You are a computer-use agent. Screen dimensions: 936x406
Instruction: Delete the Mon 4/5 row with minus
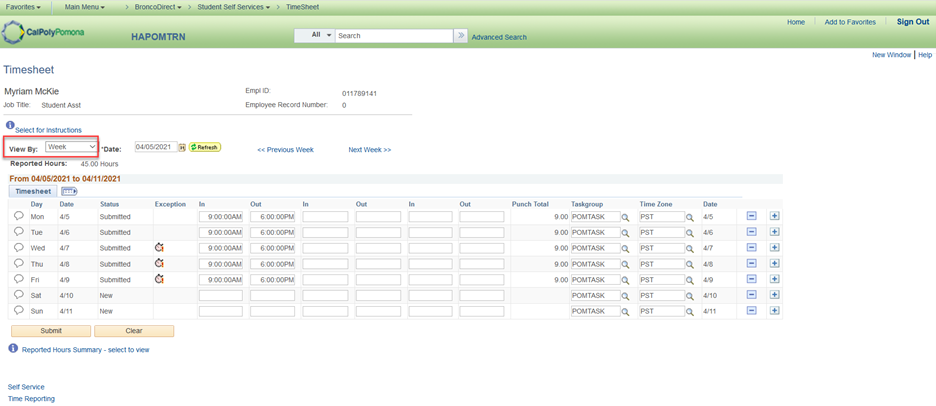click(752, 216)
